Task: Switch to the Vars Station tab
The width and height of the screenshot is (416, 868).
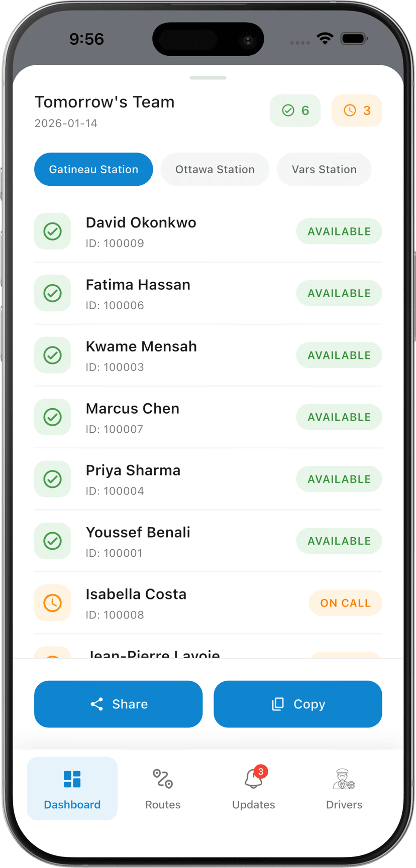Action: pyautogui.click(x=324, y=169)
